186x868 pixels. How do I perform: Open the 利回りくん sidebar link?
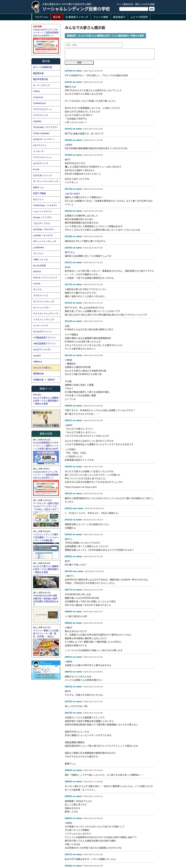coord(46,187)
